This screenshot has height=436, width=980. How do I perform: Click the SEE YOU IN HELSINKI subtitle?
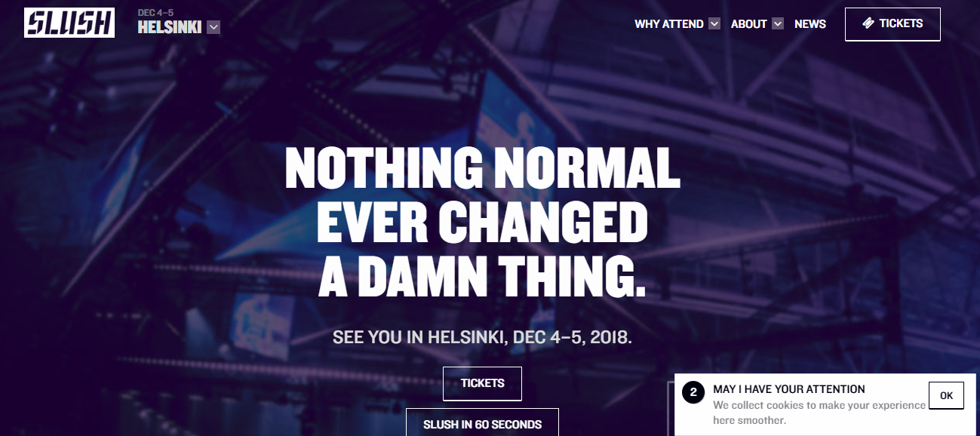click(482, 337)
